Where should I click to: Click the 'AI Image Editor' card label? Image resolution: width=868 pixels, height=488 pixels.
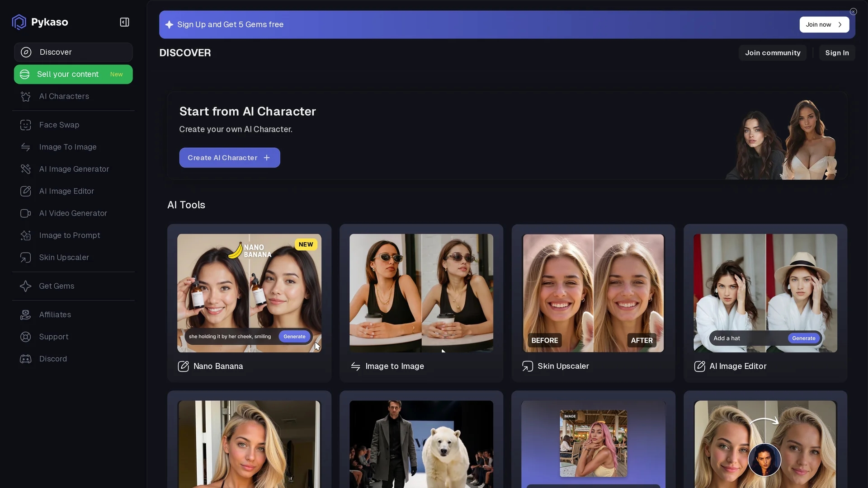pos(738,366)
